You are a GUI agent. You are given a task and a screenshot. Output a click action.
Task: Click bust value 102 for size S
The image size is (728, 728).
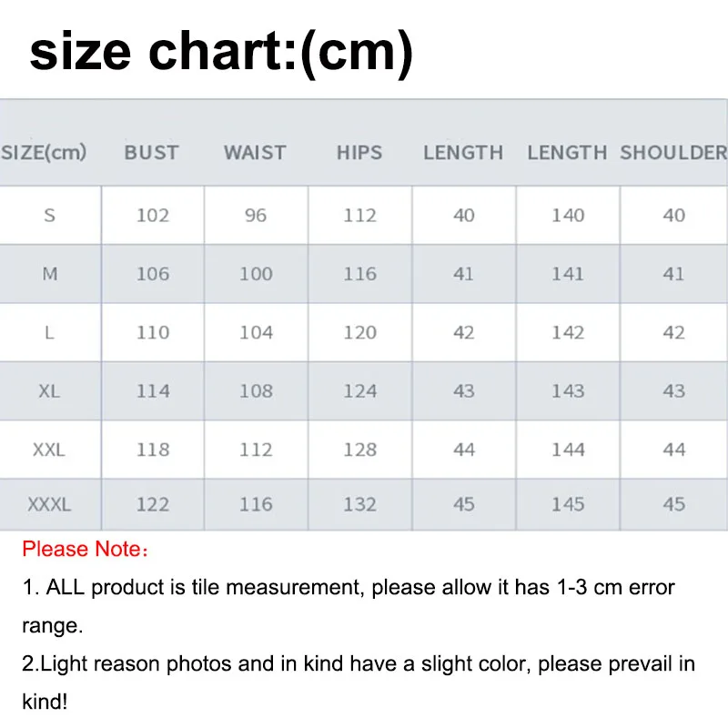click(152, 216)
